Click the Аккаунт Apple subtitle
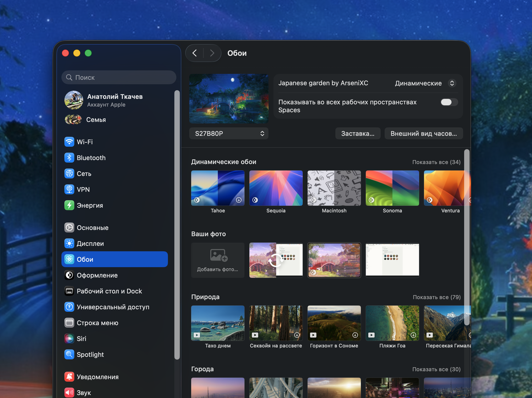Viewport: 532px width, 398px height. [x=106, y=105]
